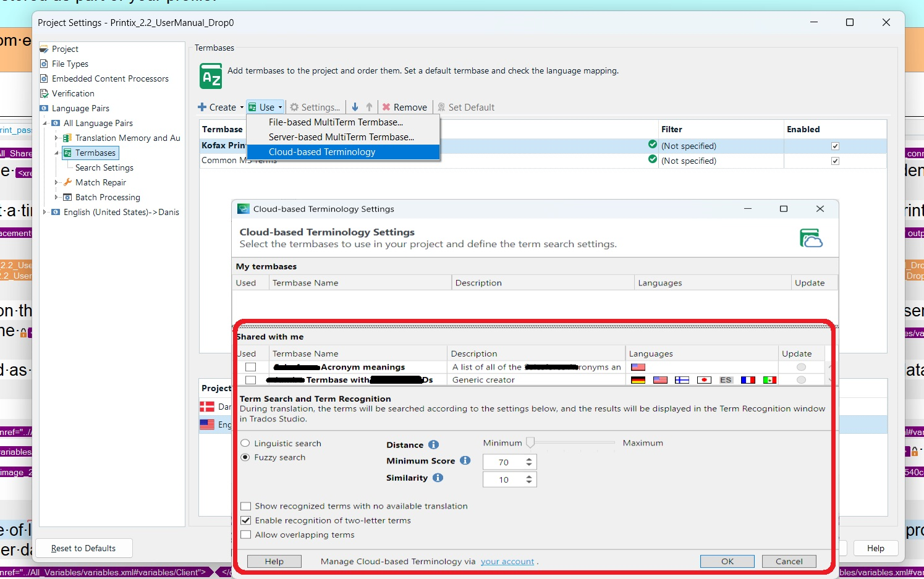Adjust the Distance slider handle
The height and width of the screenshot is (579, 924).
pos(530,442)
